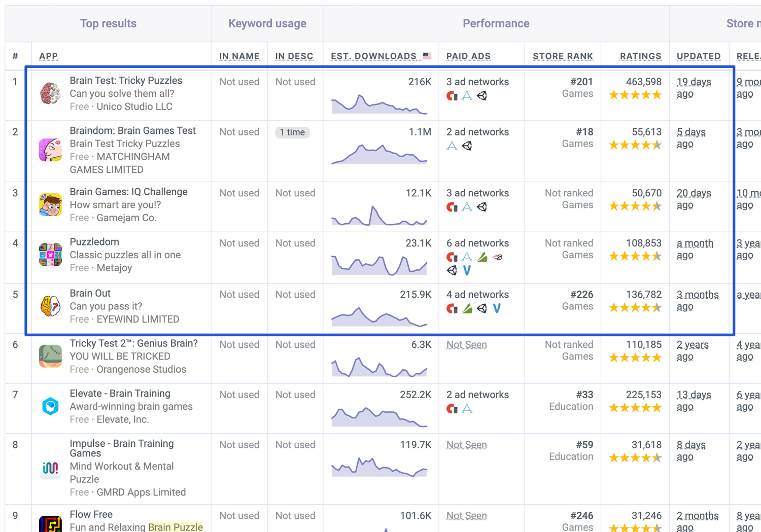The height and width of the screenshot is (532, 761).
Task: Click the 252.2K downloads value
Action: (416, 395)
